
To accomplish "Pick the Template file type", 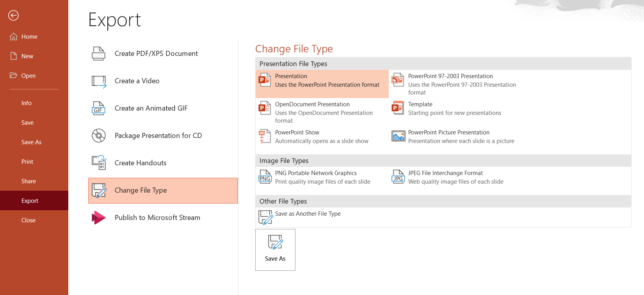I will 420,104.
